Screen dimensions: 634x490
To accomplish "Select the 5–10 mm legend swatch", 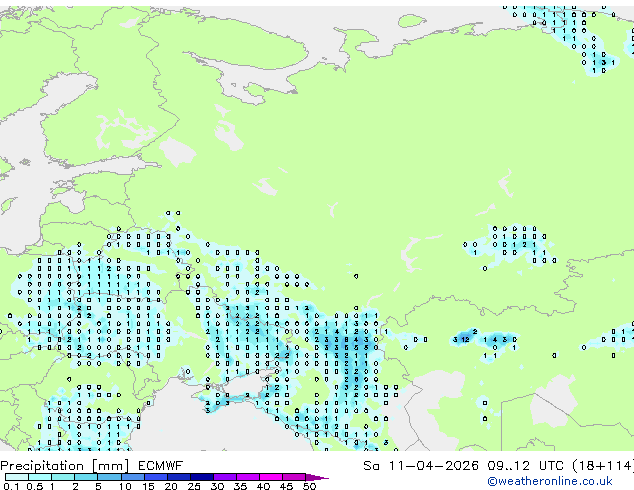I will coord(109,477).
